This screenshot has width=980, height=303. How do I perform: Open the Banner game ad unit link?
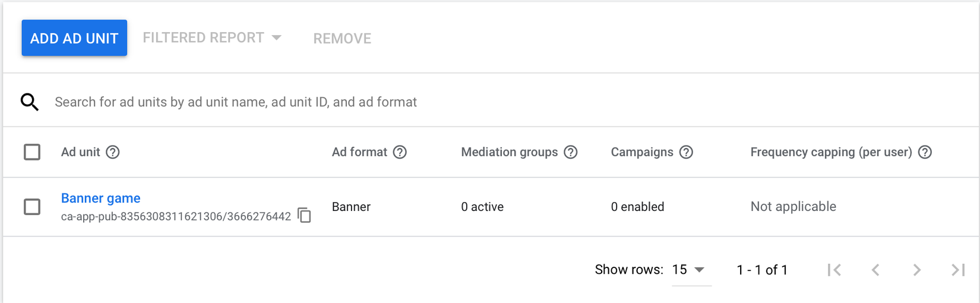(x=100, y=198)
